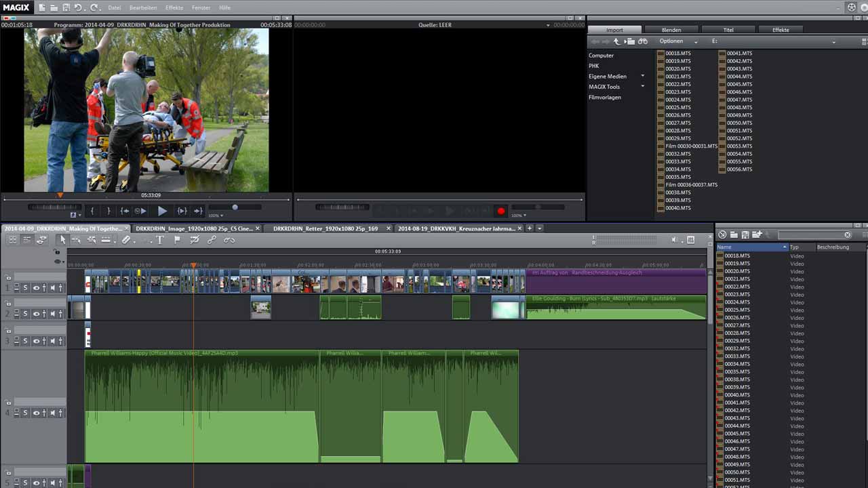Screen dimensions: 868x488
Task: Select the mouse pointer tool in timeline toolbar
Action: pos(62,240)
